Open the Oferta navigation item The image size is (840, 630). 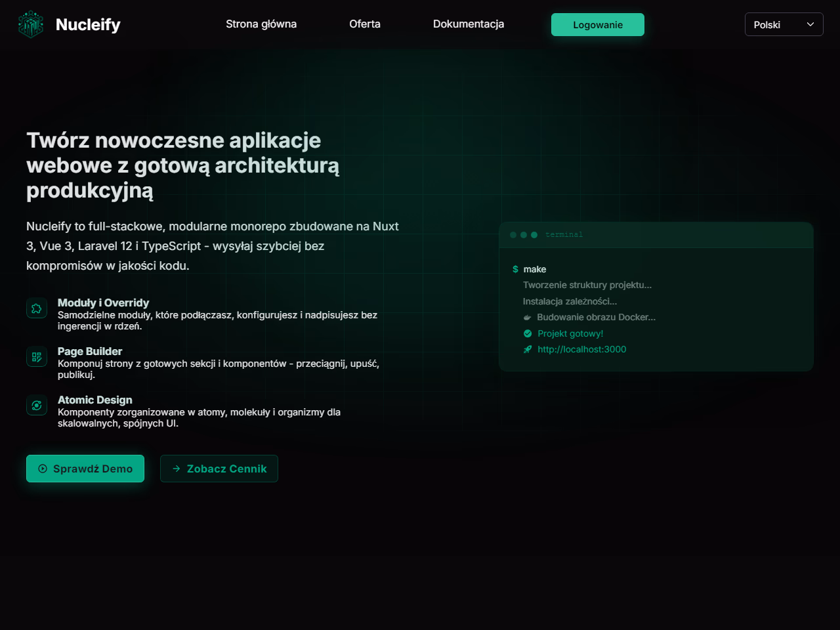(x=365, y=24)
